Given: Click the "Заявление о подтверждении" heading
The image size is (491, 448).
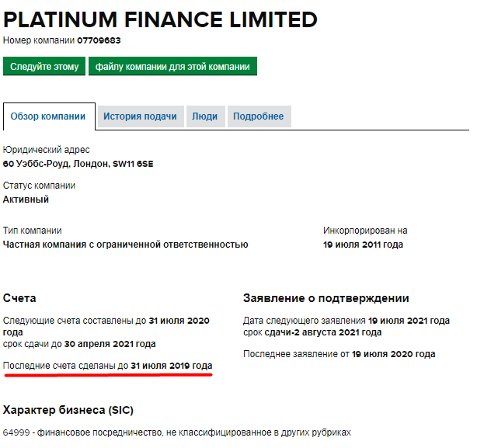Looking at the screenshot, I should [326, 298].
